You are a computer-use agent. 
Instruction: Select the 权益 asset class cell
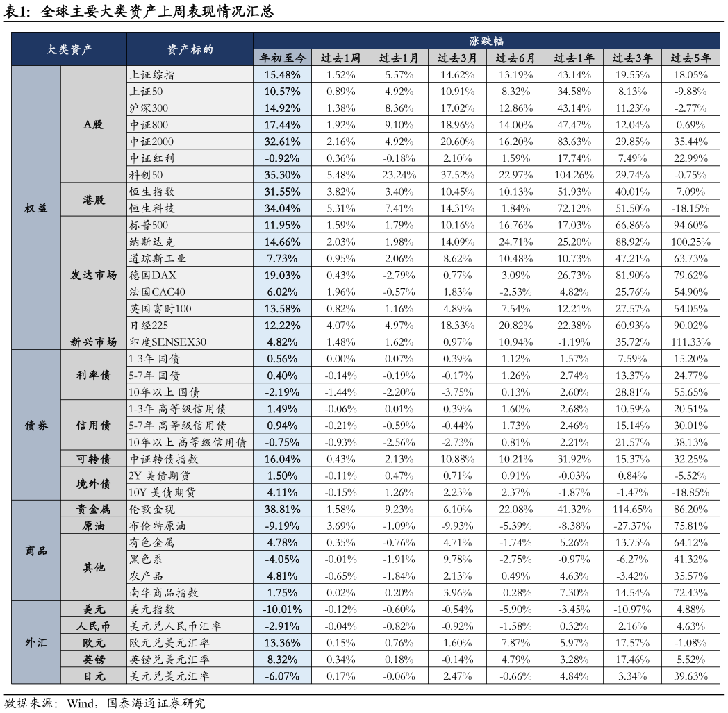tap(36, 208)
